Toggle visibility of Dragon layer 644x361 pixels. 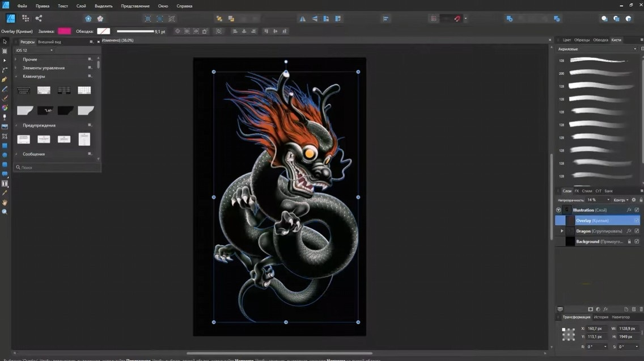(637, 231)
